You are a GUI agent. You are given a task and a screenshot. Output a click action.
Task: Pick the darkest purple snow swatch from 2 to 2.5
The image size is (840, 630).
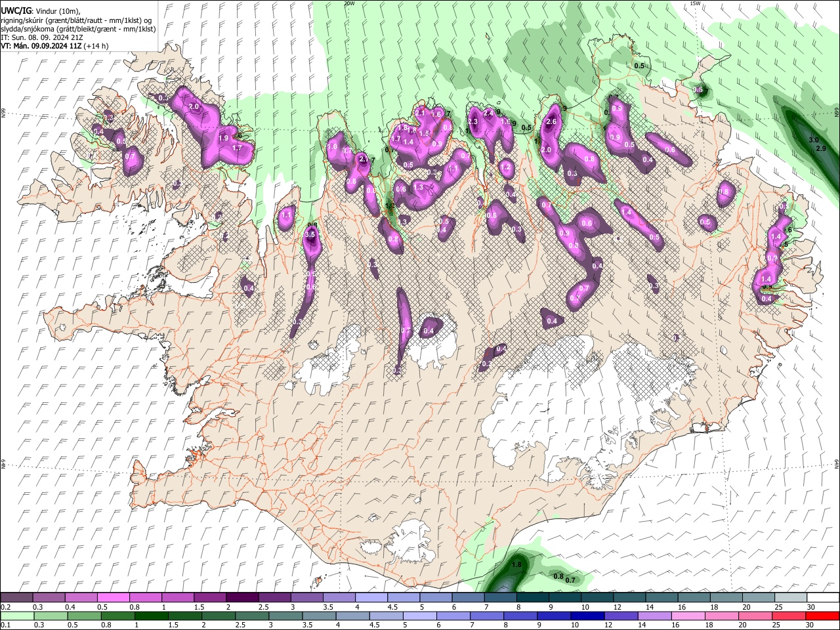coord(241,597)
